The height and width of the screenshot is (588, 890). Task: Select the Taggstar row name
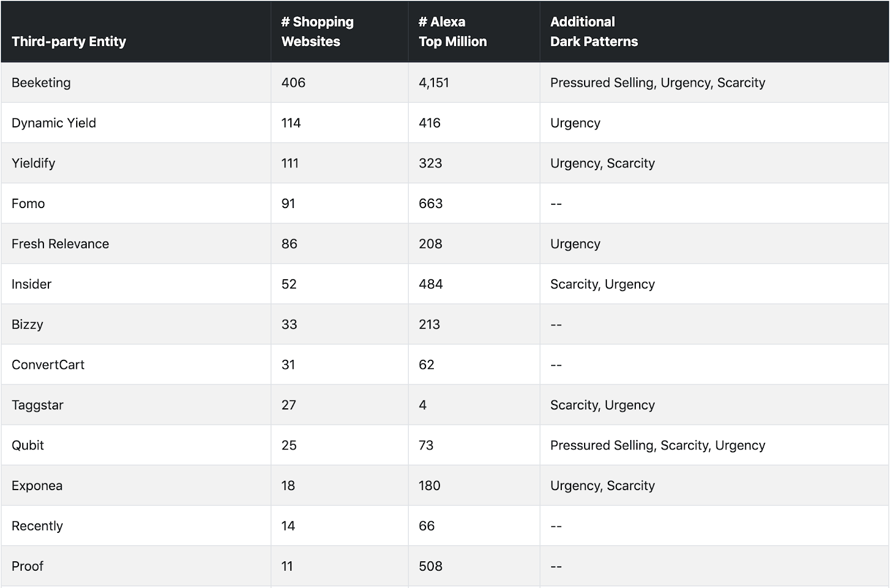(37, 405)
